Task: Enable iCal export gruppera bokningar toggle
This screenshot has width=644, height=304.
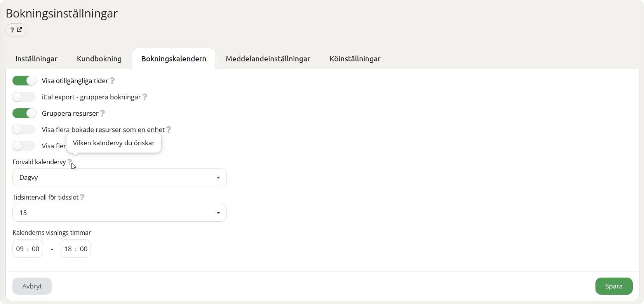Action: coord(24,97)
